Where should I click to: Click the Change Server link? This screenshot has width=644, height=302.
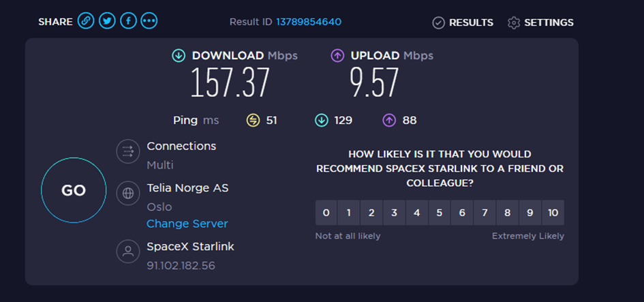pyautogui.click(x=187, y=224)
